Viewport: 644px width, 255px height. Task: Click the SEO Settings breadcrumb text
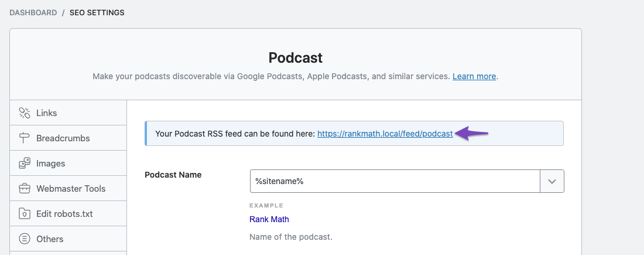tap(97, 13)
